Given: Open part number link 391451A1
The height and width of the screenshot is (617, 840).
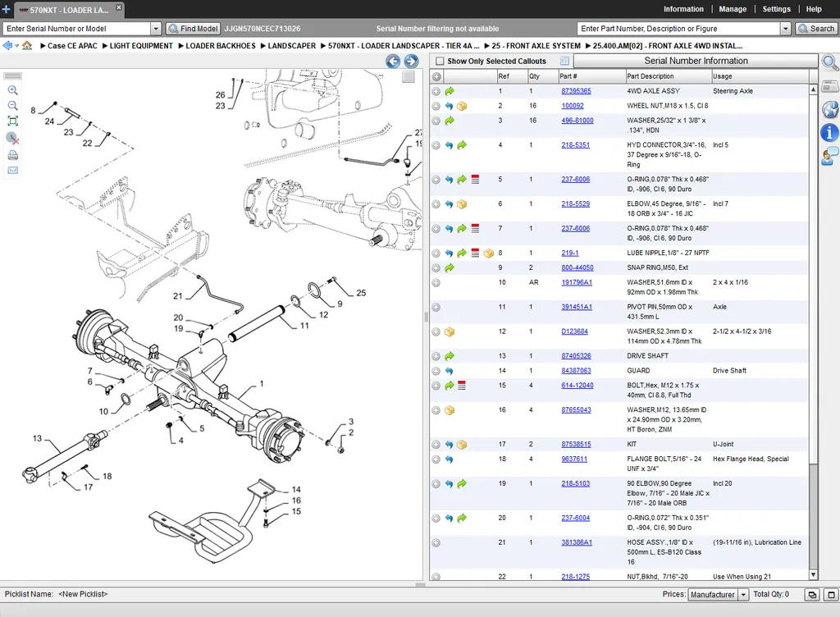Looking at the screenshot, I should click(577, 307).
